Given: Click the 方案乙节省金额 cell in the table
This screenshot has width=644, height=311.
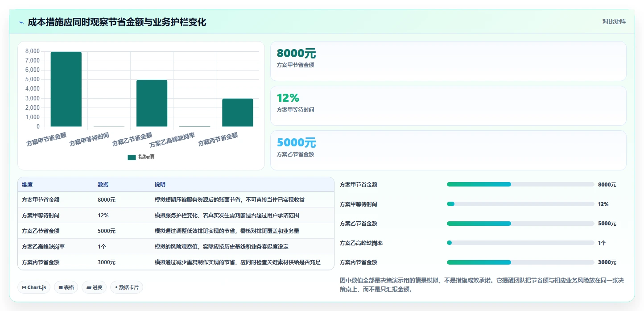Looking at the screenshot, I should click(41, 231).
